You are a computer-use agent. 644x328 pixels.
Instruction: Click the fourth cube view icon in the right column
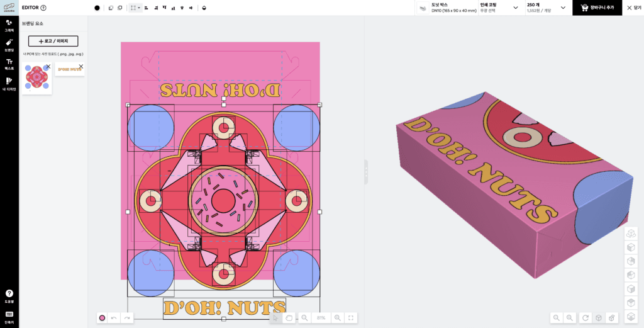pos(630,275)
